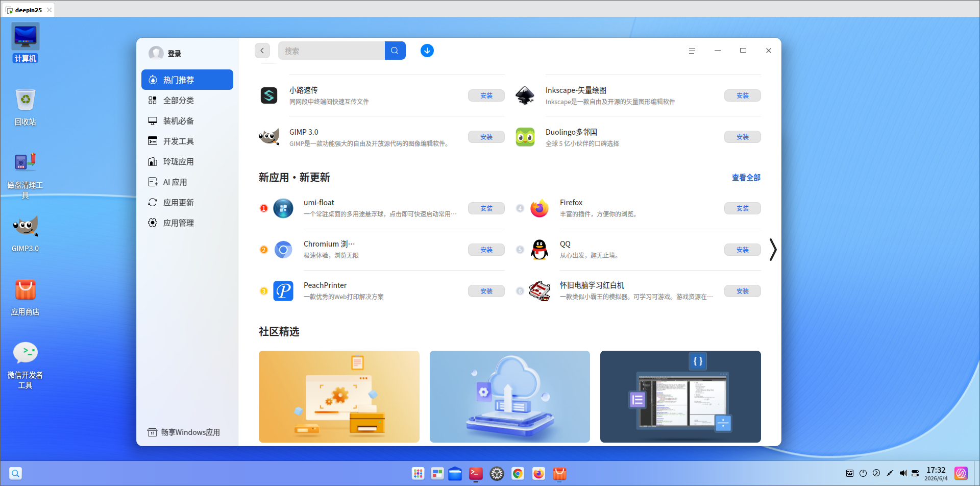Click the QQ penguin icon
Screen dimensions: 980x486
(x=540, y=250)
